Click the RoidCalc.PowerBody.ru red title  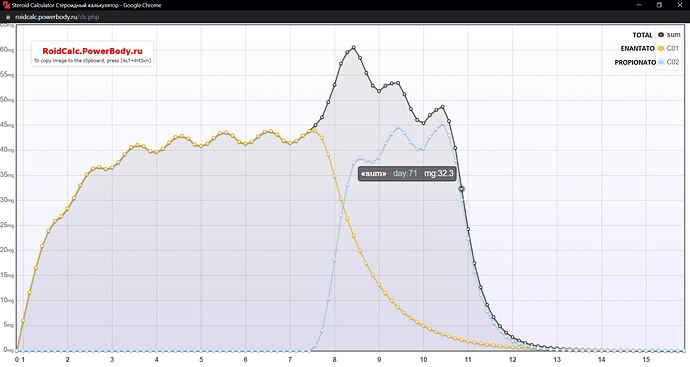tap(92, 51)
